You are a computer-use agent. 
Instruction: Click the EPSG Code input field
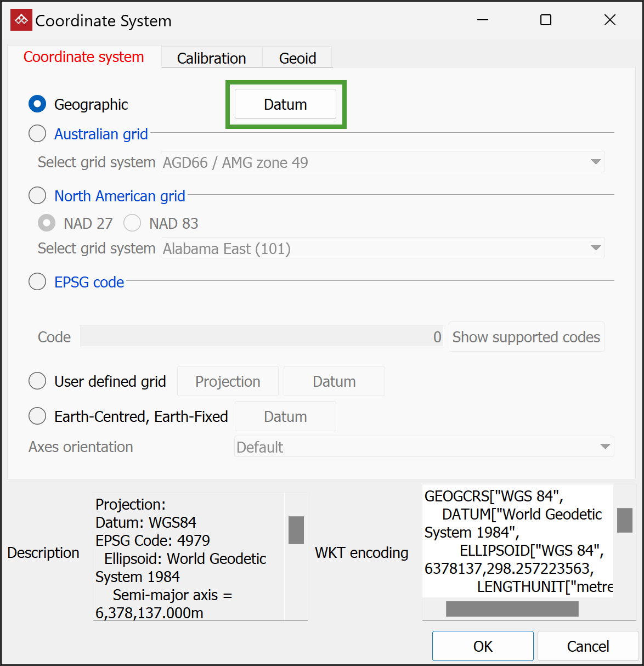262,337
